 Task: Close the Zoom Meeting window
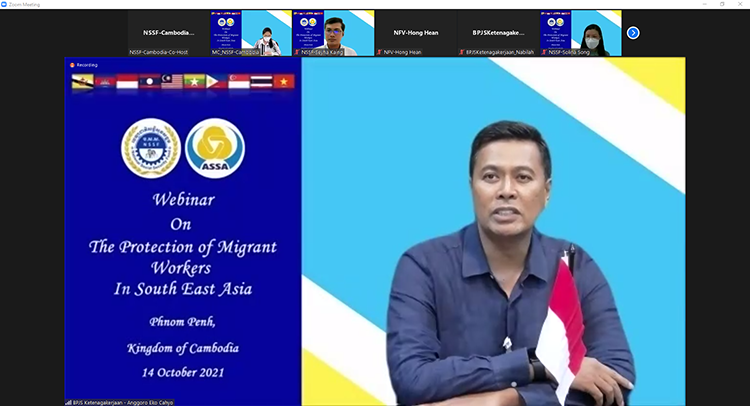740,4
